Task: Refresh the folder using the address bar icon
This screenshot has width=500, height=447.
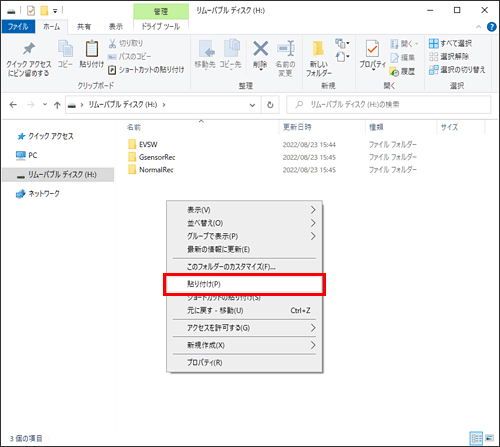Action: (x=270, y=105)
